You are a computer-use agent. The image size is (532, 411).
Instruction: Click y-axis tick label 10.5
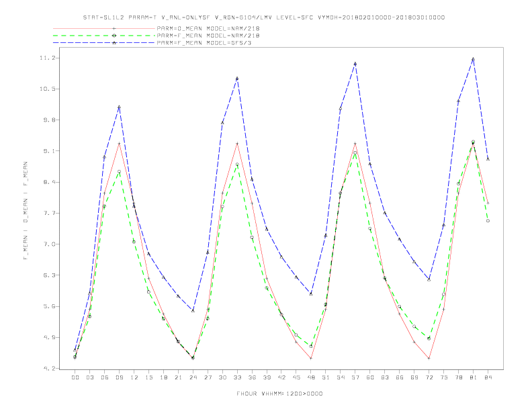pos(47,89)
